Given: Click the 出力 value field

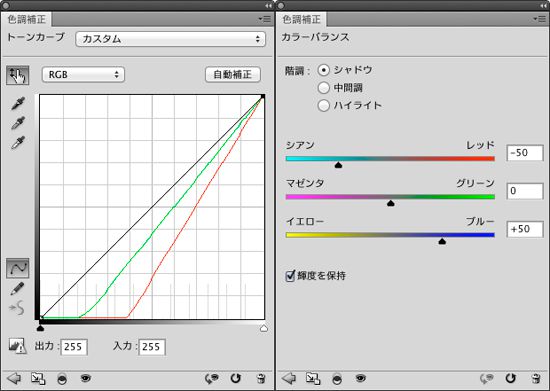Looking at the screenshot, I should pos(74,347).
